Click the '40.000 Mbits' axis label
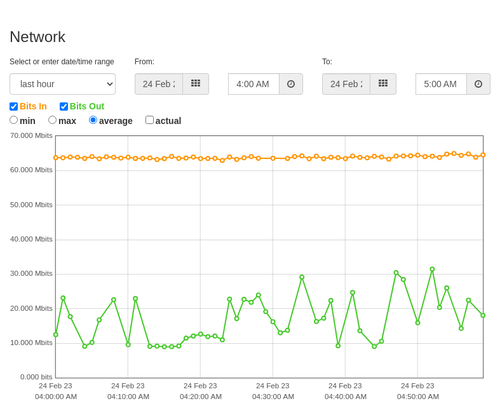Viewport: 500px width, 403px height. (31, 239)
